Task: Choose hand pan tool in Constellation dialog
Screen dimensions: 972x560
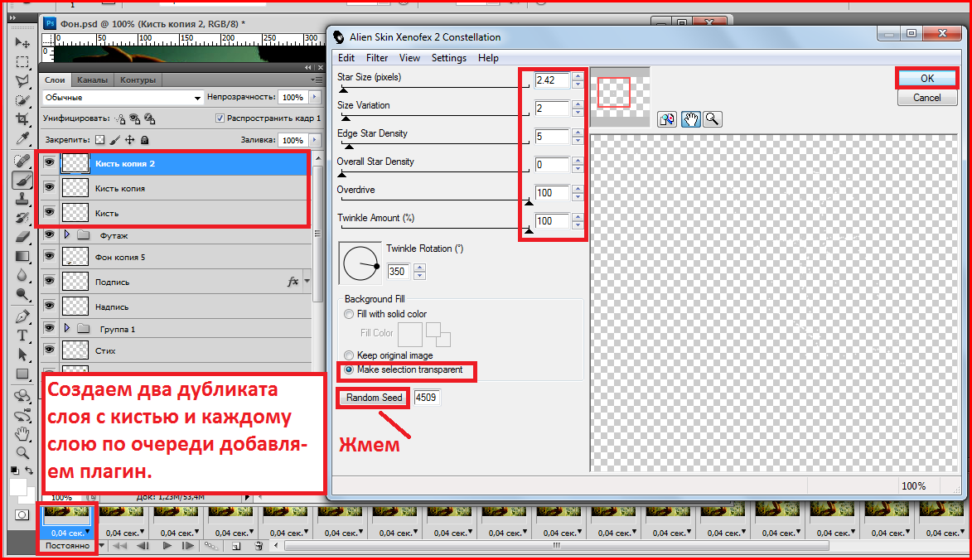Action: pyautogui.click(x=690, y=119)
